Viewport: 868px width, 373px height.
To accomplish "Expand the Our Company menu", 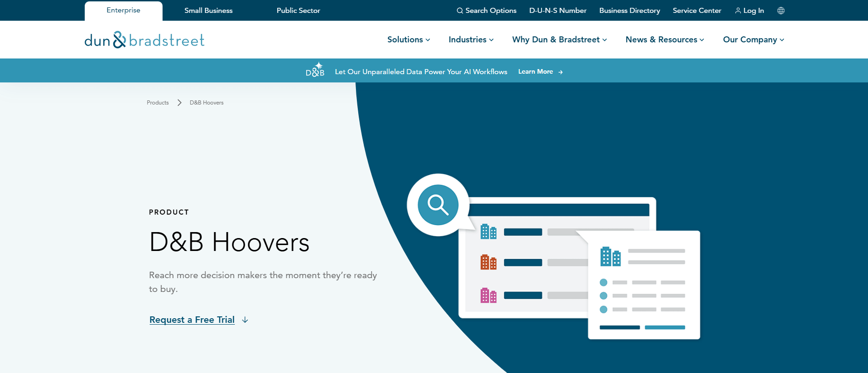I will (753, 40).
